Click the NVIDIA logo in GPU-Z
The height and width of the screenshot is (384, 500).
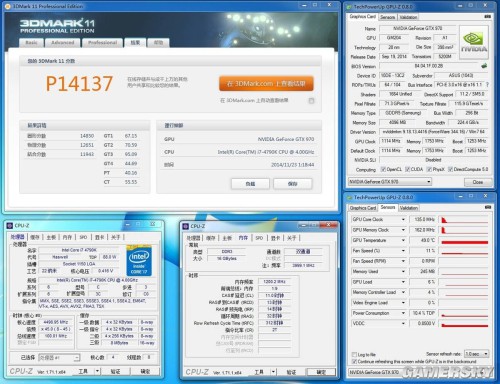pyautogui.click(x=474, y=43)
